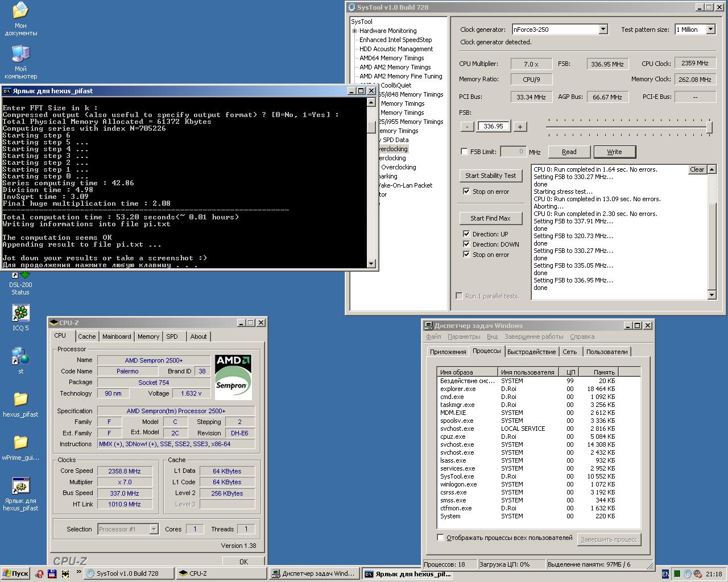Click the FSB plus button
This screenshot has height=582, width=728.
tap(520, 127)
